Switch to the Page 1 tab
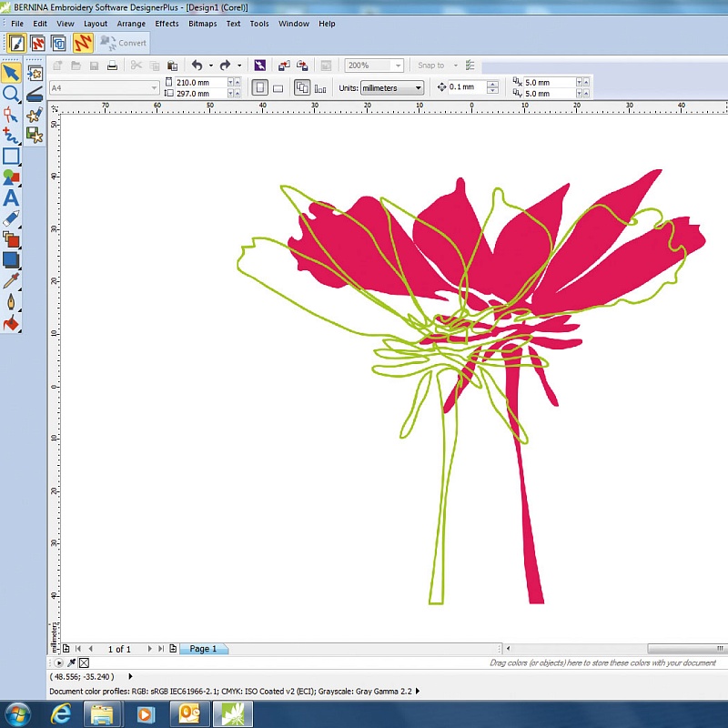Screen dimensions: 728x728 pos(202,649)
